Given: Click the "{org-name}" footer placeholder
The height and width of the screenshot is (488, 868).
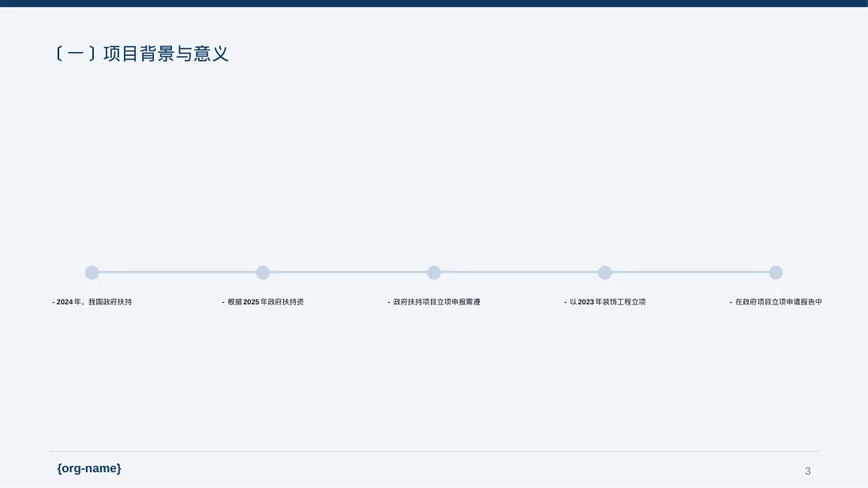Looking at the screenshot, I should click(x=89, y=468).
